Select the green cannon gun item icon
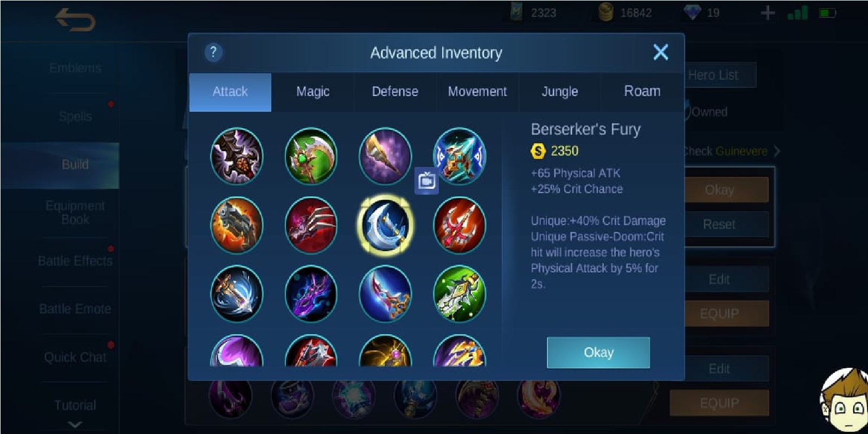 pos(459,293)
